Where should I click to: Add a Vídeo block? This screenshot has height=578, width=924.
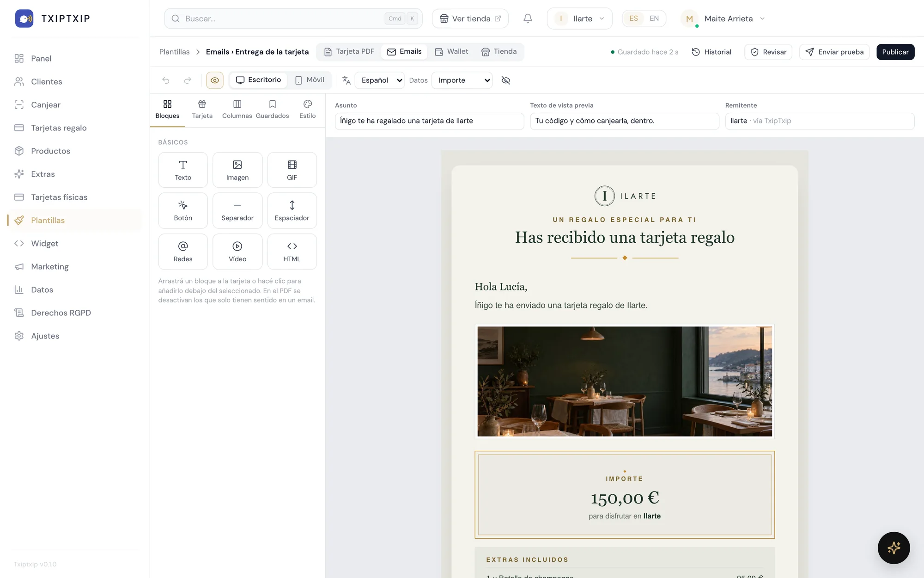(x=237, y=252)
